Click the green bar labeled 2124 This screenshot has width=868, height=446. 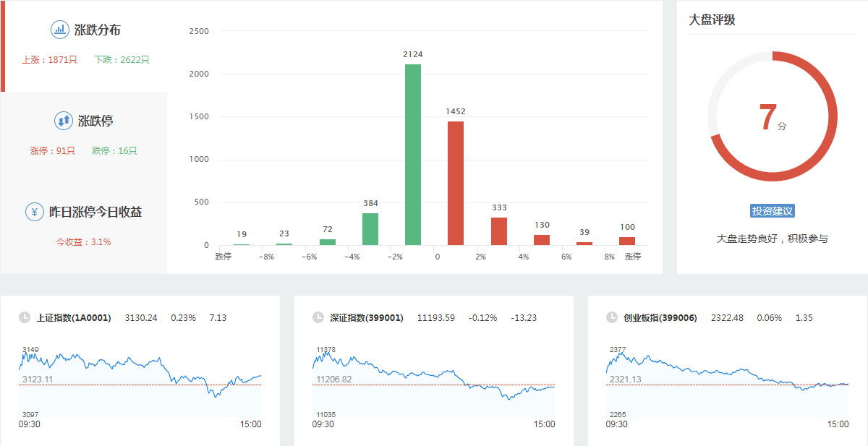pyautogui.click(x=412, y=155)
